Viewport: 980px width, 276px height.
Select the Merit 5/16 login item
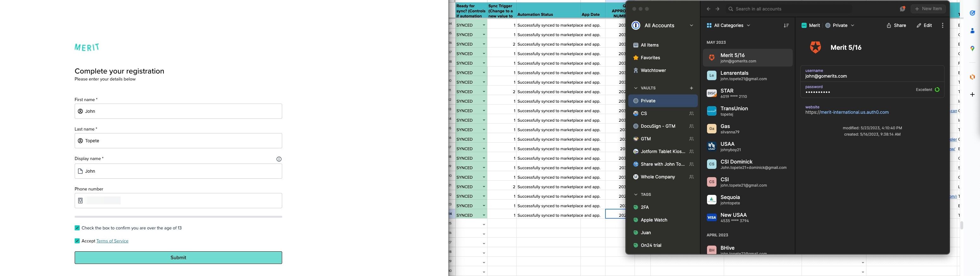pos(747,58)
